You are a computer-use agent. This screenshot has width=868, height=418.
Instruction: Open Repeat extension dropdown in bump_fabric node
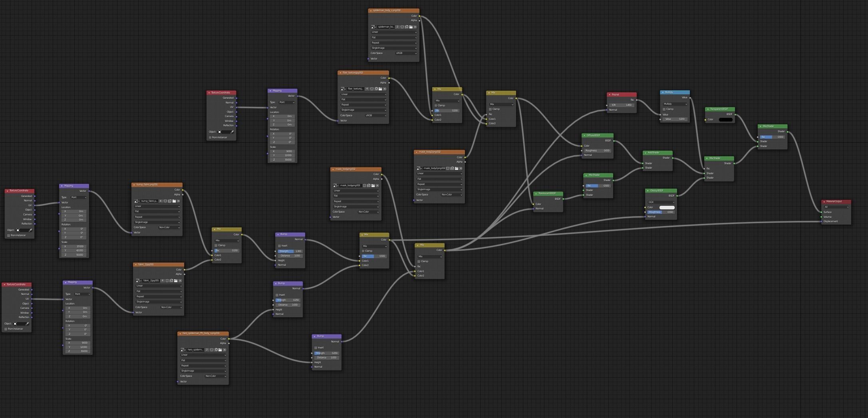[x=157, y=217]
